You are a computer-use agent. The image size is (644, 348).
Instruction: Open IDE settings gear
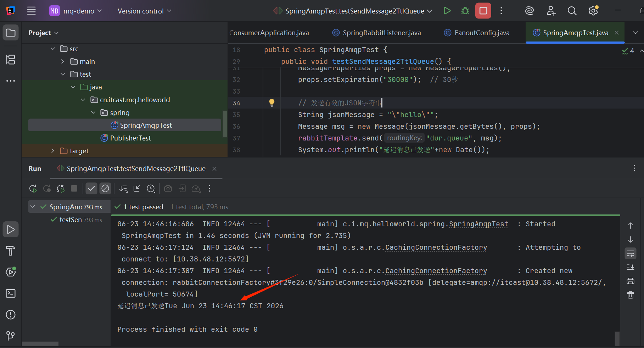(x=593, y=11)
